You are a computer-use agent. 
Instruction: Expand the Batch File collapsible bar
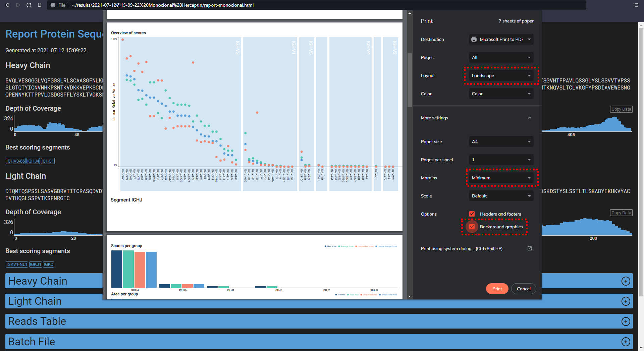[x=319, y=342]
